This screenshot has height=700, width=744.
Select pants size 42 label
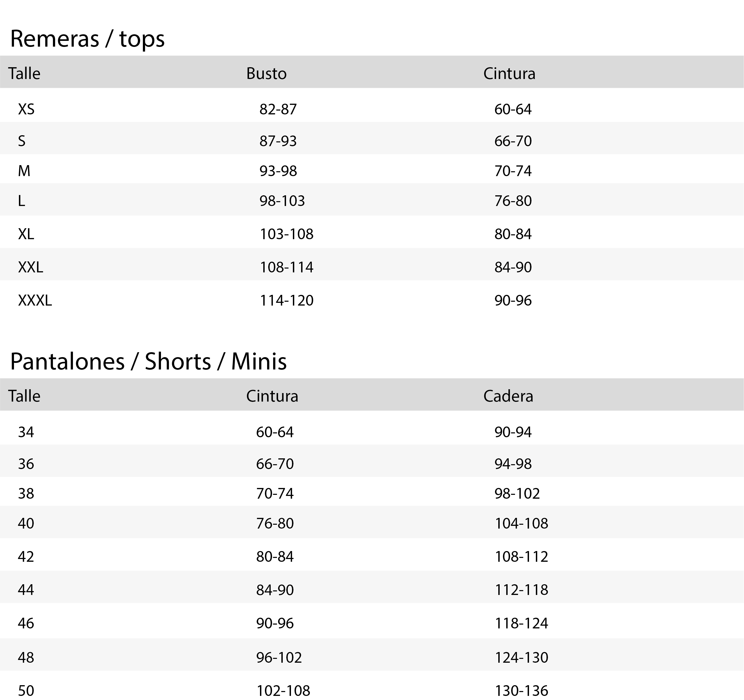click(x=26, y=557)
